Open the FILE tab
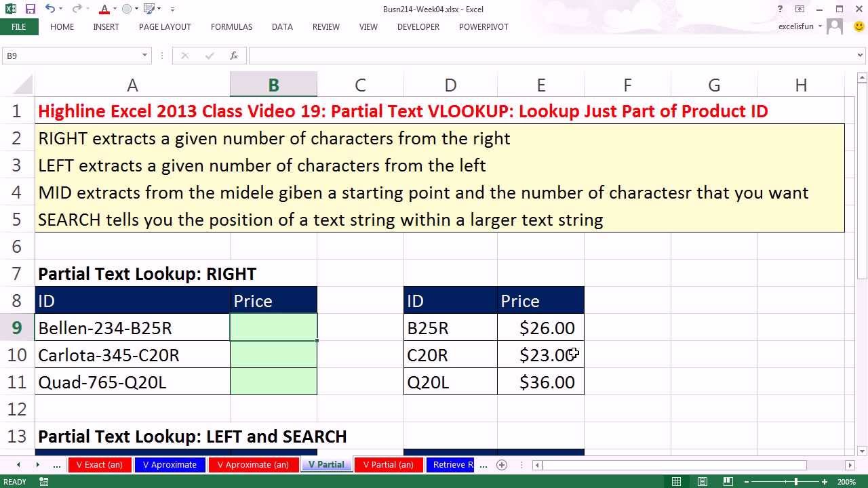Viewport: 868px width, 488px height. (x=19, y=27)
